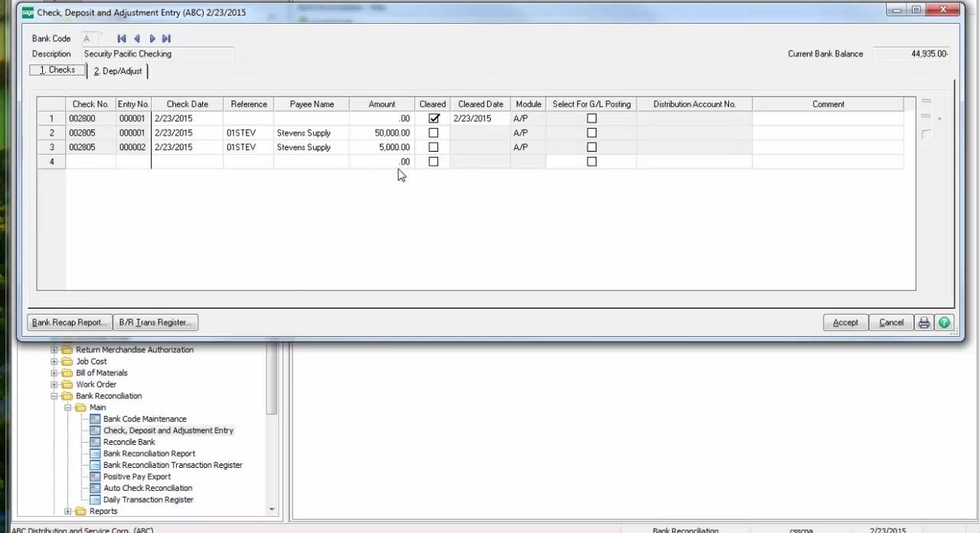Click the Payee Name column header
This screenshot has width=980, height=533.
[x=312, y=104]
